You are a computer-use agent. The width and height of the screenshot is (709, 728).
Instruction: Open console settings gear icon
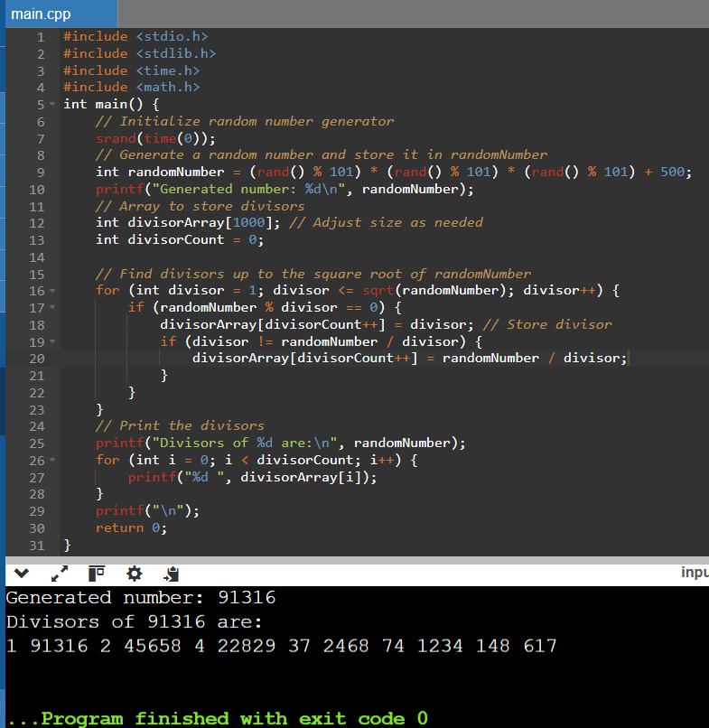135,574
